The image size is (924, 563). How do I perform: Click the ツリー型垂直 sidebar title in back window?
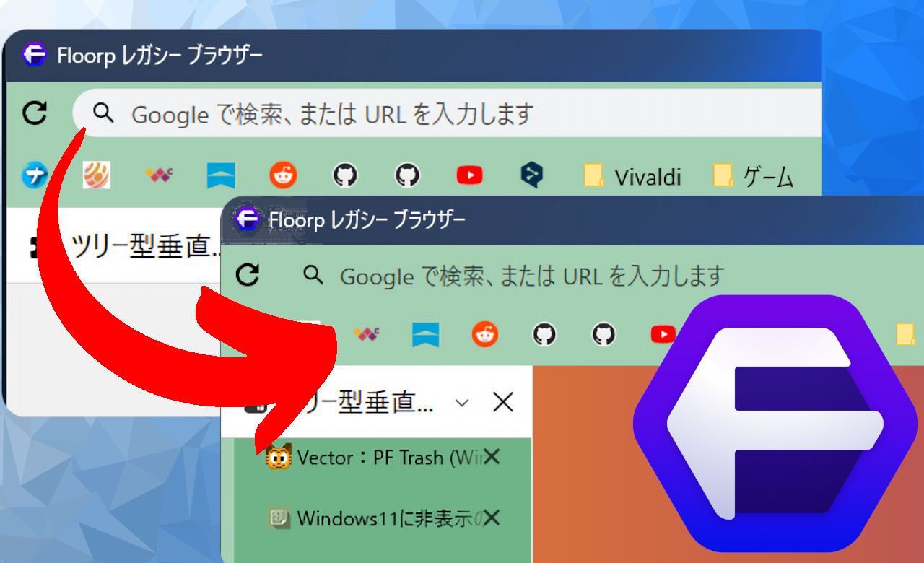point(147,248)
